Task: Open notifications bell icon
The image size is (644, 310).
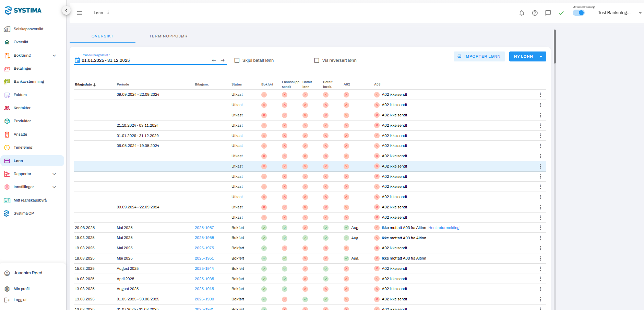Action: click(522, 13)
